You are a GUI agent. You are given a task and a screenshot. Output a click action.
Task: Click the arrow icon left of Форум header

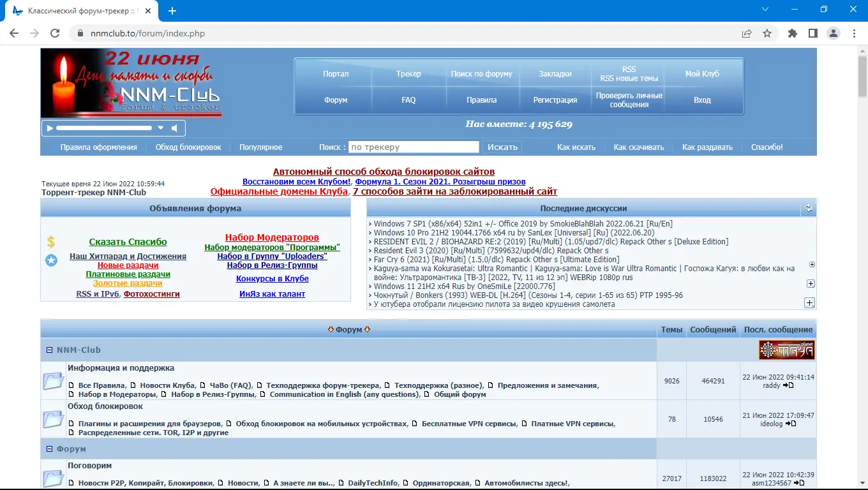tap(331, 330)
